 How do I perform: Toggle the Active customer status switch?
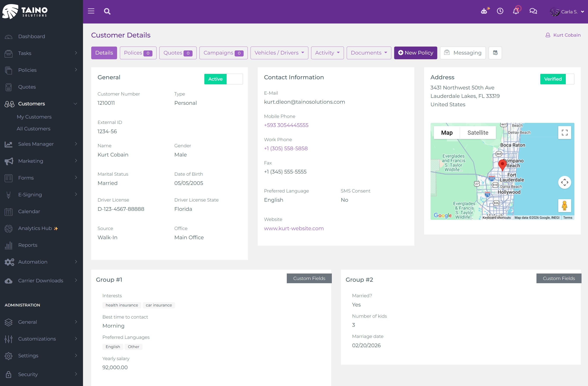[223, 79]
